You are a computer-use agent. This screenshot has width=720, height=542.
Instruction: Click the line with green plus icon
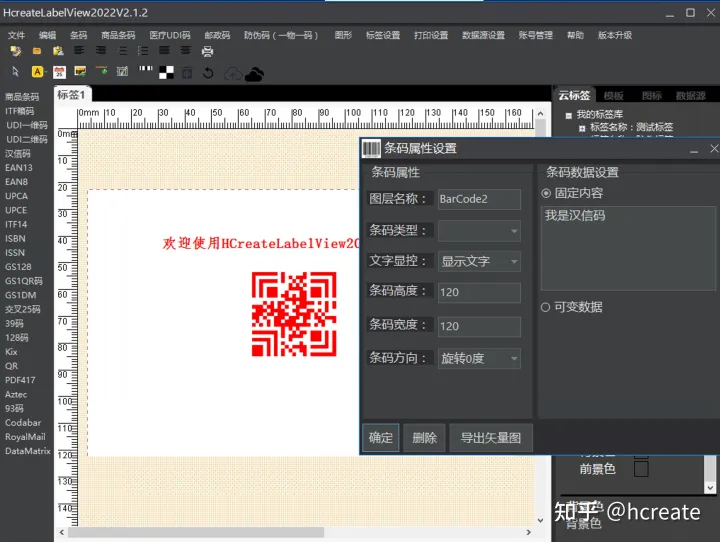(x=101, y=71)
